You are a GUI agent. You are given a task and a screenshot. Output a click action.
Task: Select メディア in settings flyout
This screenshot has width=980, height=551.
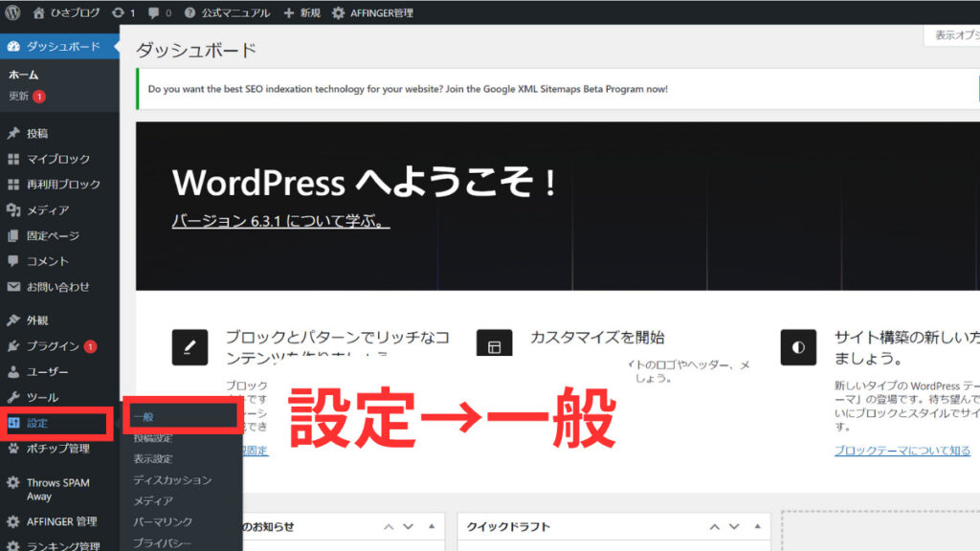(153, 500)
